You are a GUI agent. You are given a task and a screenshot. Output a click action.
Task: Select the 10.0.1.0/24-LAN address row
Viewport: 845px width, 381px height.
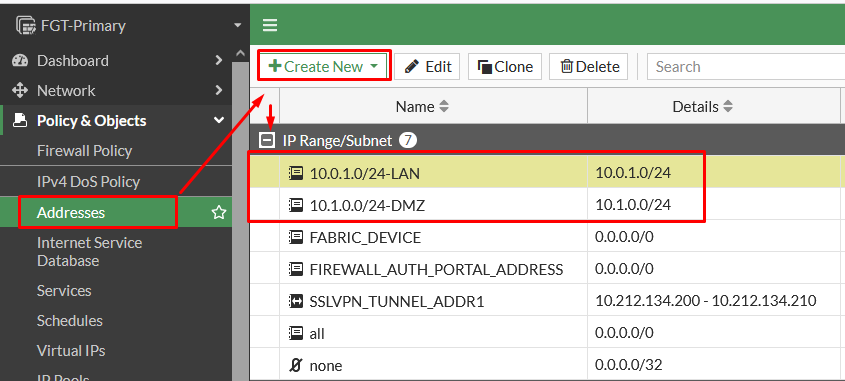point(548,173)
